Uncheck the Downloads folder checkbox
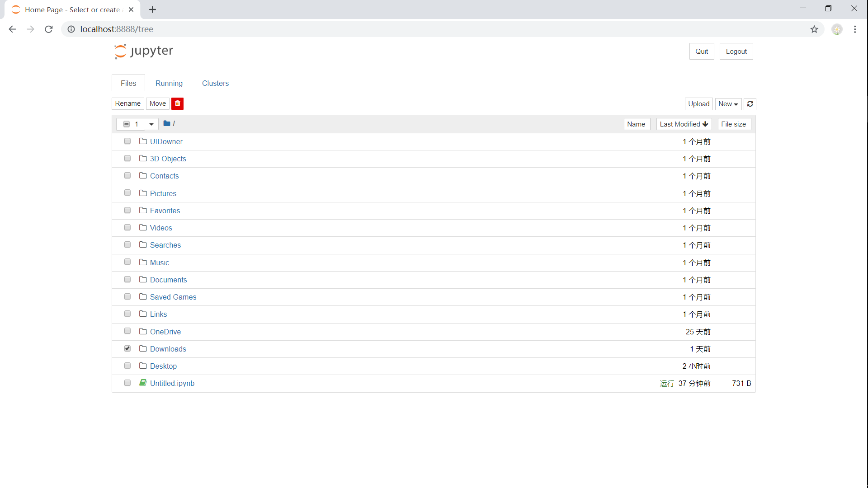868x488 pixels. point(127,348)
